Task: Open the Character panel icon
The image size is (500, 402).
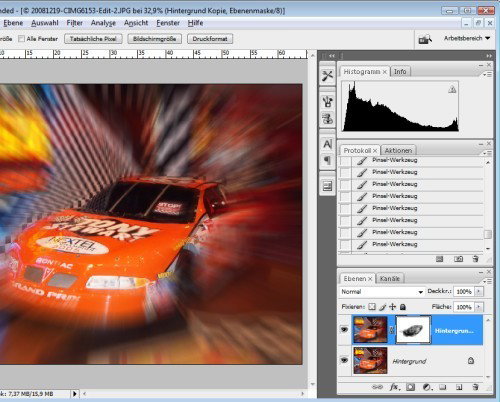Action: (x=327, y=144)
